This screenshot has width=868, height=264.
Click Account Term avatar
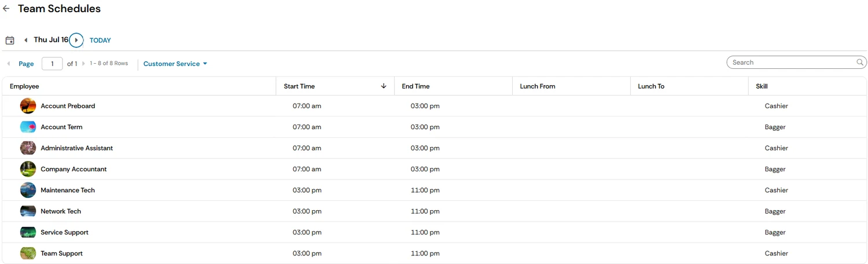pyautogui.click(x=28, y=127)
